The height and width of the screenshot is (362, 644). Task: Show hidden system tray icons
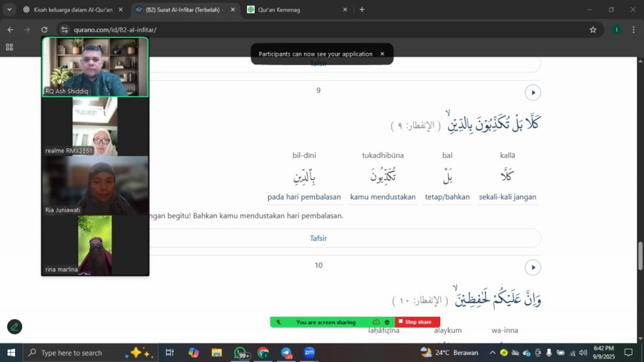coord(492,353)
